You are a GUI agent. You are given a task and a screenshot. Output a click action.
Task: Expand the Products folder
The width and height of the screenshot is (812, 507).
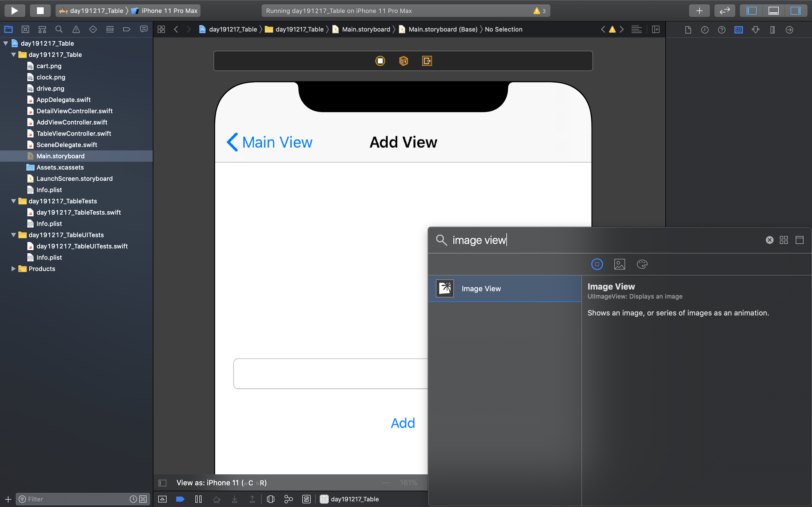[x=14, y=269]
